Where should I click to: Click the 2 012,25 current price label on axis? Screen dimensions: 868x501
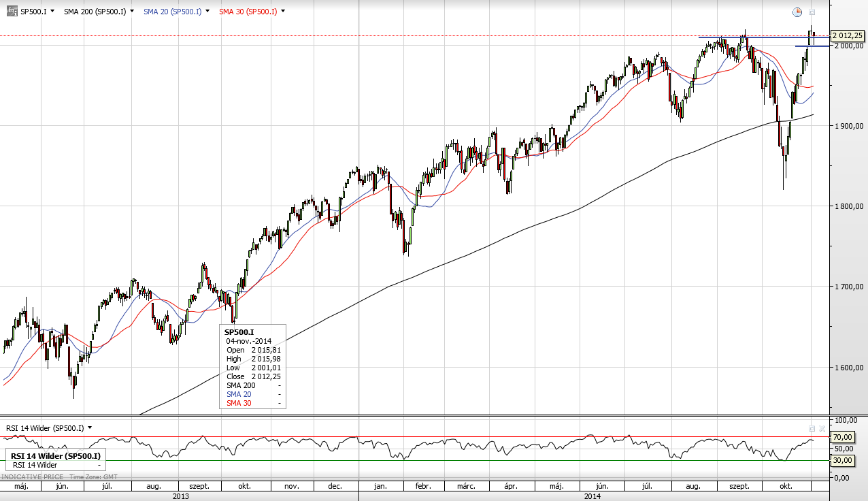(x=848, y=36)
